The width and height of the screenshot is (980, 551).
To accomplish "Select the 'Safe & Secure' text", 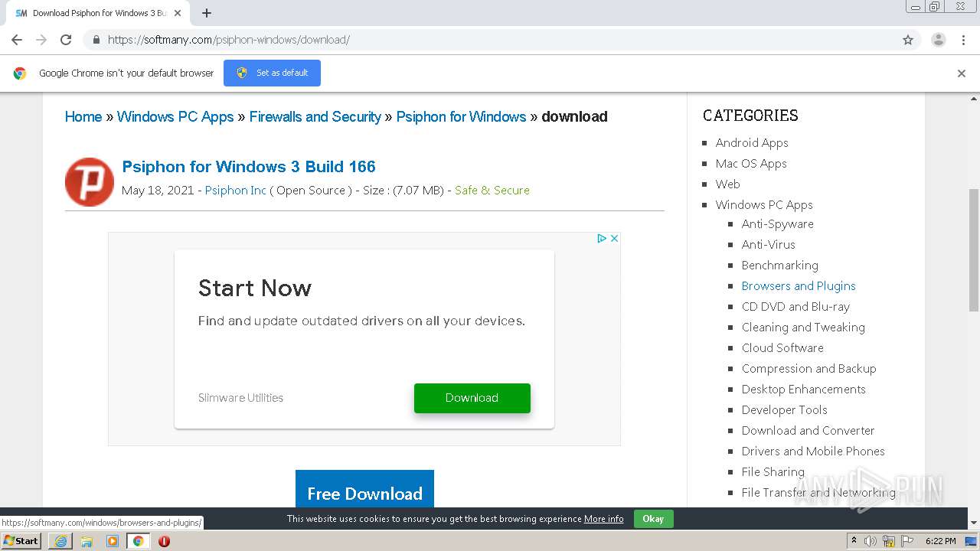I will tap(492, 191).
